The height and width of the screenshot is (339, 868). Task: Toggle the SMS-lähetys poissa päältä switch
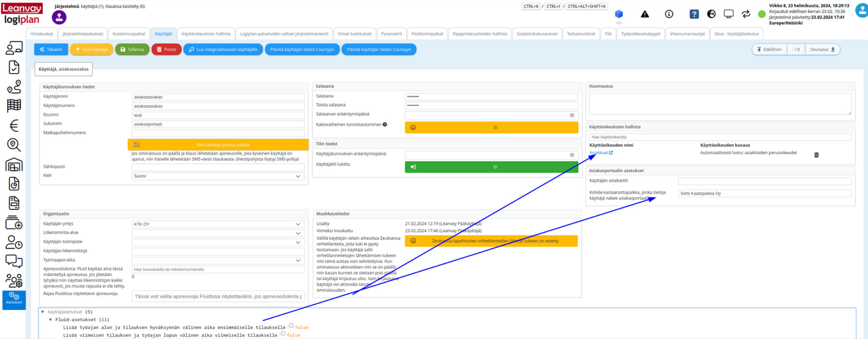point(218,145)
